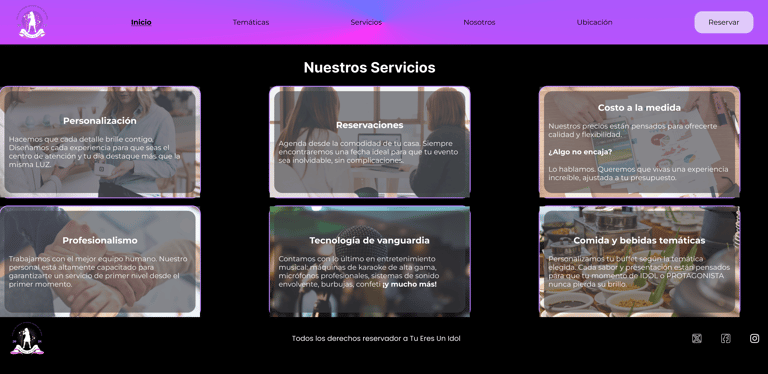Open the Servicios navigation item
Image resolution: width=768 pixels, height=374 pixels.
pyautogui.click(x=366, y=22)
